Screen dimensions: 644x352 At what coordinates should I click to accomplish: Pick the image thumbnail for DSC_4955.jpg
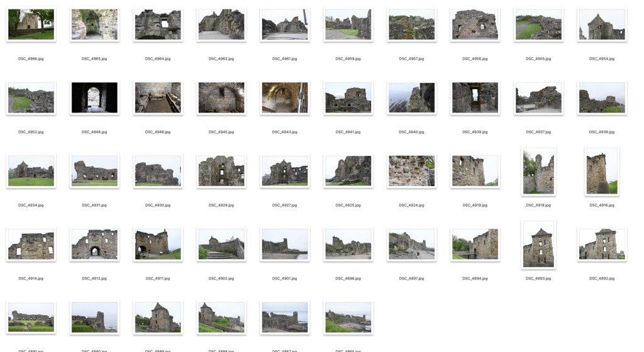click(538, 25)
